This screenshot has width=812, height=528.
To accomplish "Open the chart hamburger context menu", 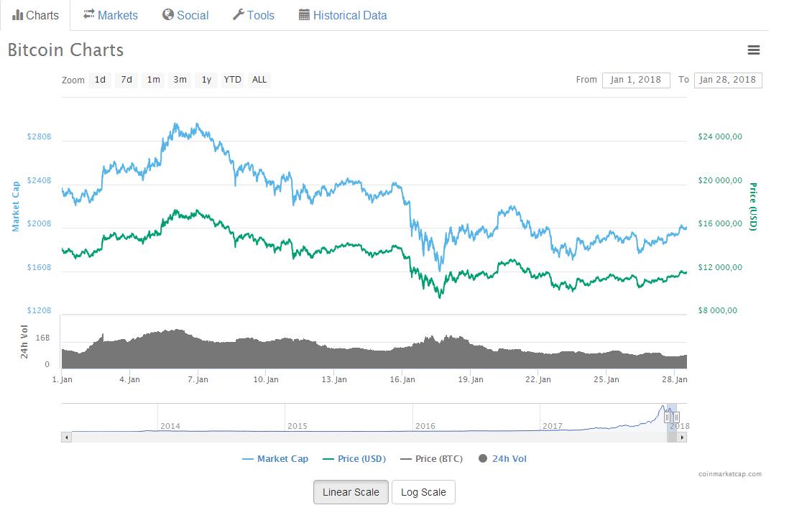I will (754, 50).
